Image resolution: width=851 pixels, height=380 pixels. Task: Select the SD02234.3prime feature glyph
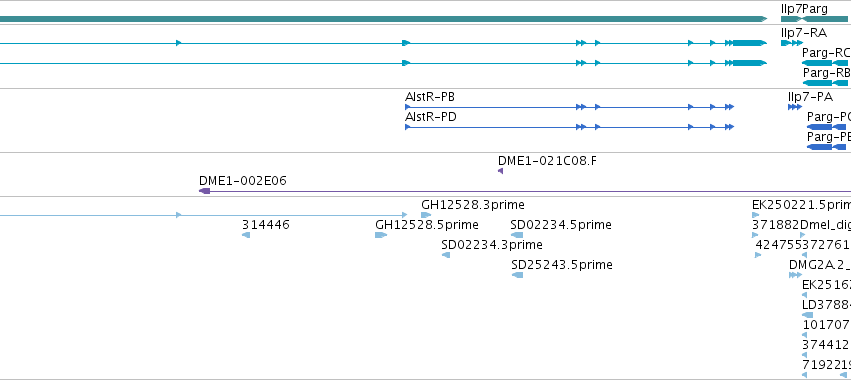pyautogui.click(x=446, y=255)
